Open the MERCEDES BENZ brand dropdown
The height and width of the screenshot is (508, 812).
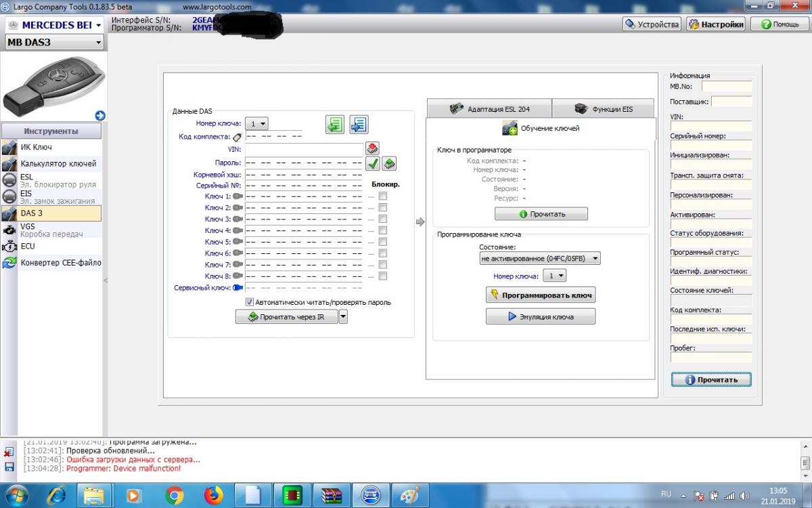point(54,25)
